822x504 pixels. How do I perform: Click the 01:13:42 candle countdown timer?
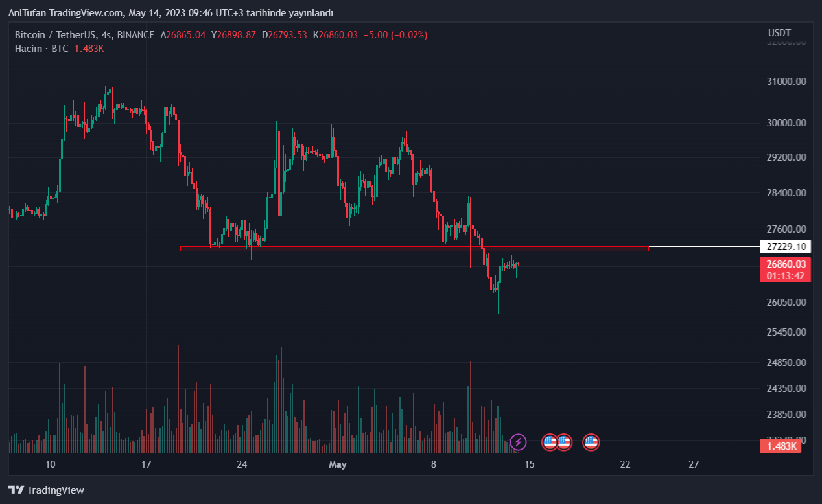click(x=786, y=276)
